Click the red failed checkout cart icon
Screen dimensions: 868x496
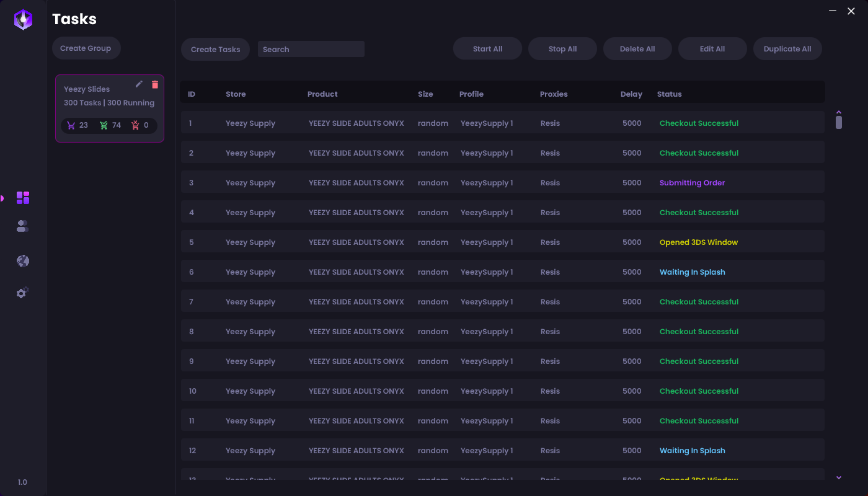135,125
